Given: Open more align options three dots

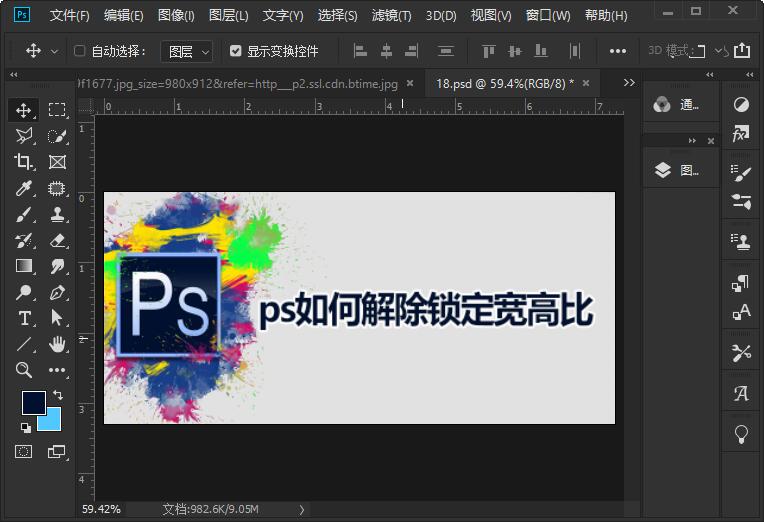Looking at the screenshot, I should click(618, 51).
